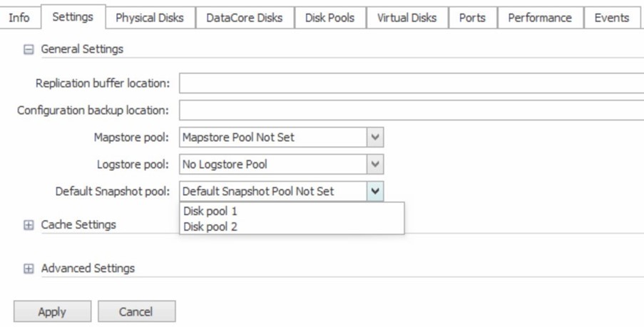Collapse the General Settings section
The height and width of the screenshot is (327, 644).
coord(29,50)
